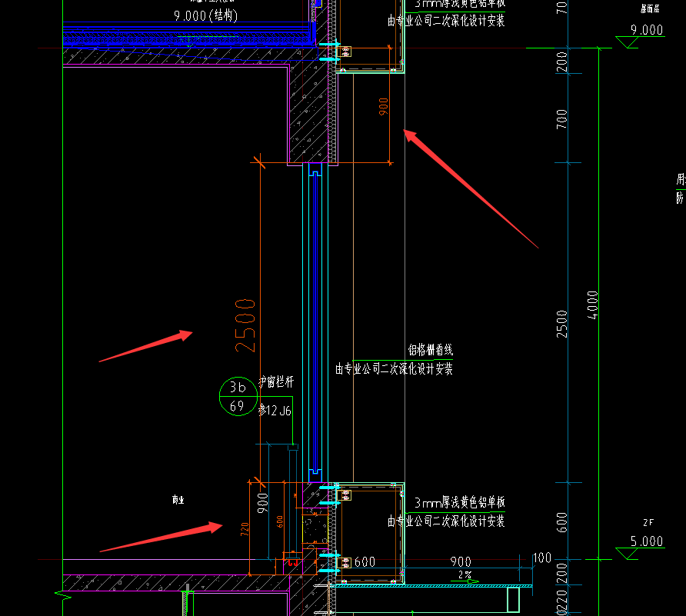Click the 屋面层 roof level label
Image resolution: width=686 pixels, height=616 pixels.
point(650,8)
